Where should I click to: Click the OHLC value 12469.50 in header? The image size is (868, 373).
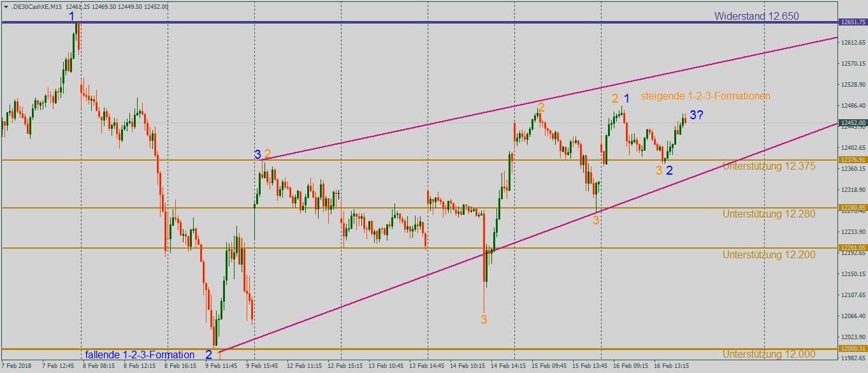(104, 6)
